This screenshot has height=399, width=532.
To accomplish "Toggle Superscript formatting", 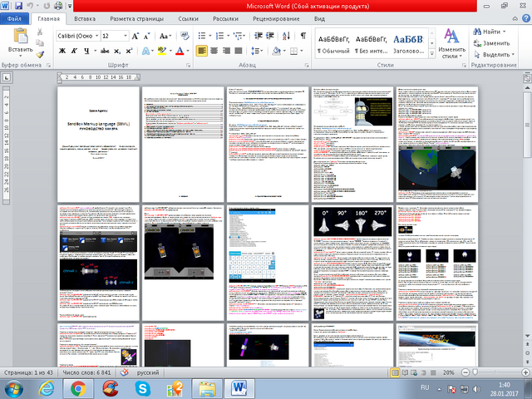I will click(x=129, y=51).
